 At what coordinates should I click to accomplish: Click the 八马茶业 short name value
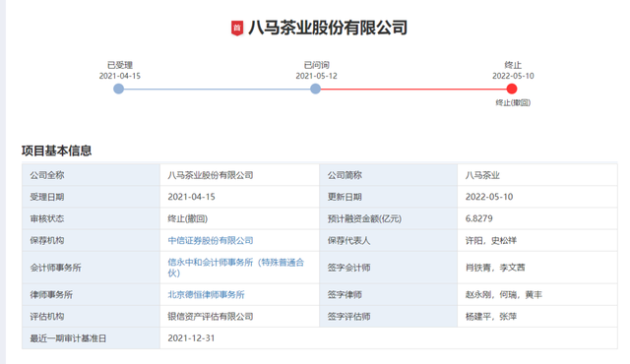pyautogui.click(x=482, y=175)
